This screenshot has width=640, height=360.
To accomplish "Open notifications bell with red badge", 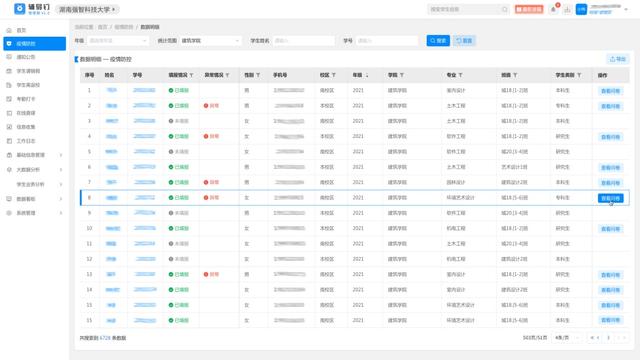I will click(x=554, y=9).
